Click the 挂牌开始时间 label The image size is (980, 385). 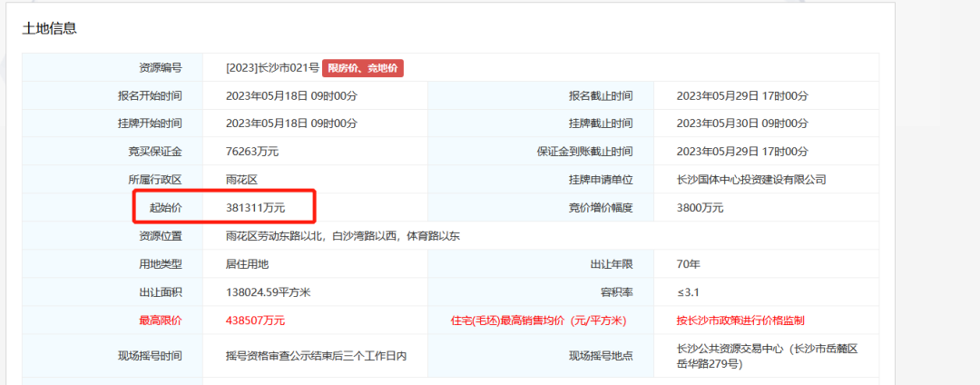click(x=150, y=123)
